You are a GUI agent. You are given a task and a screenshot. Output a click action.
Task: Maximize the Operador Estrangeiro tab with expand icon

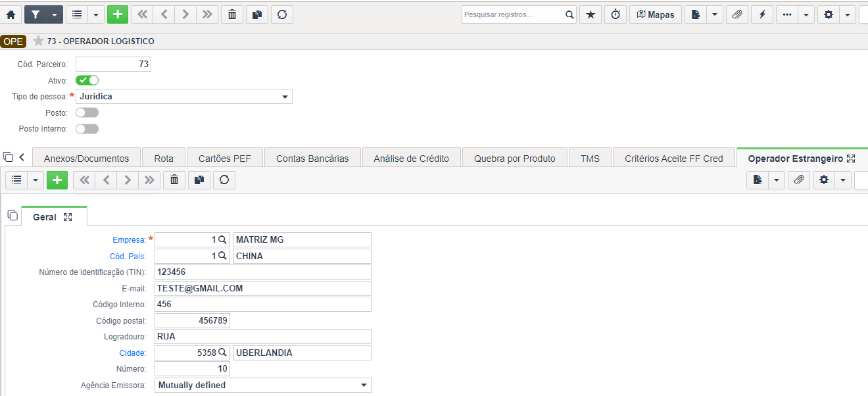point(851,159)
